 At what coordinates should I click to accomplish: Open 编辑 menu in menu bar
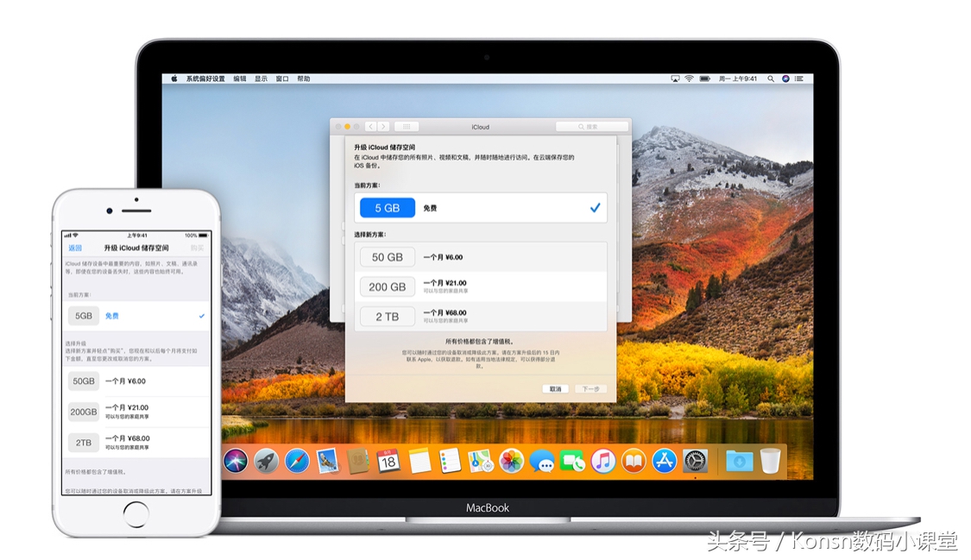[x=240, y=79]
